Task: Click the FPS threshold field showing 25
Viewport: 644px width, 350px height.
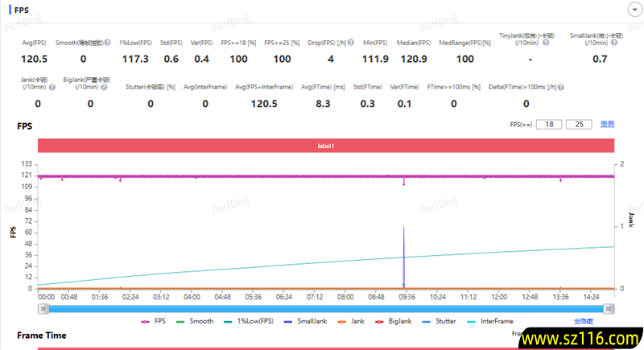Action: pos(579,124)
